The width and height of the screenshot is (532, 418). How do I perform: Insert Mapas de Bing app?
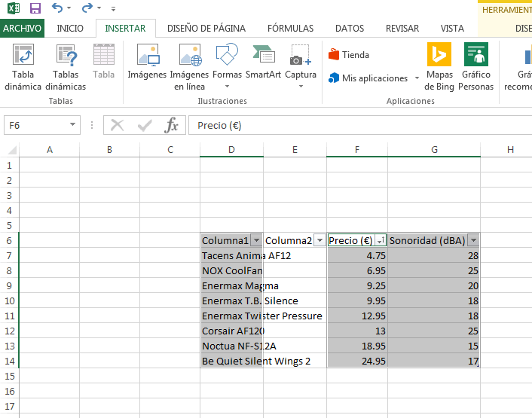[x=439, y=67]
